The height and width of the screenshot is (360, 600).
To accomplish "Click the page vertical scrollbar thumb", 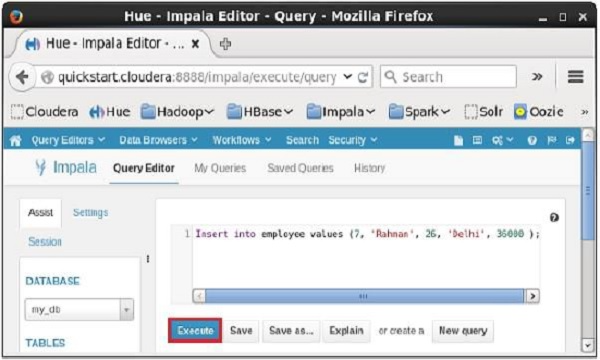I will (x=588, y=191).
